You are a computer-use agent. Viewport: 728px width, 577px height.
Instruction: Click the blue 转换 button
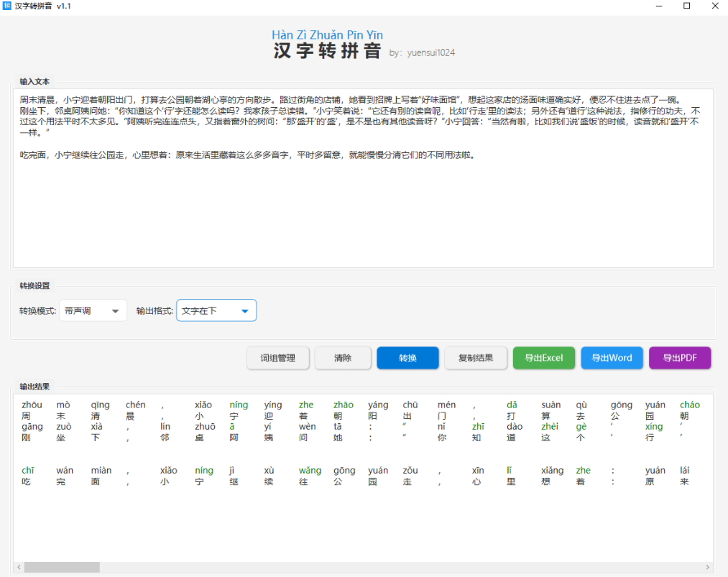pyautogui.click(x=407, y=358)
